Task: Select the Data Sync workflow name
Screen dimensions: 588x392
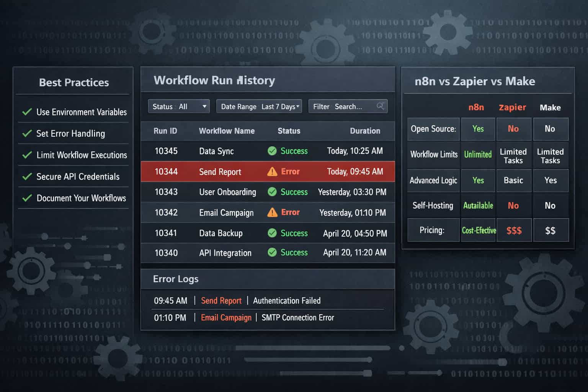Action: [216, 151]
